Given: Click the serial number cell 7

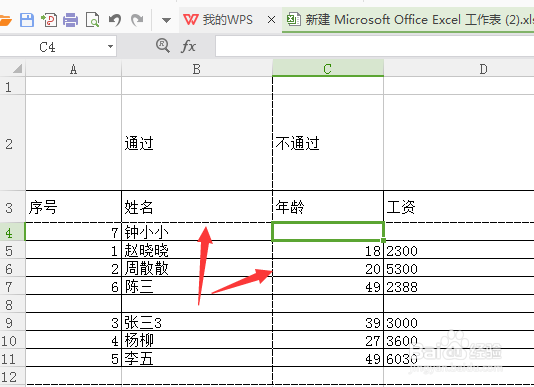Looking at the screenshot, I should [x=74, y=232].
